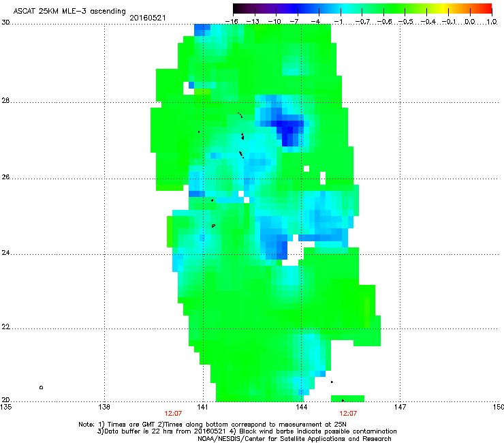Screen dimensions: 504x443
Task: Select the -13 color scale label
Action: 253,22
